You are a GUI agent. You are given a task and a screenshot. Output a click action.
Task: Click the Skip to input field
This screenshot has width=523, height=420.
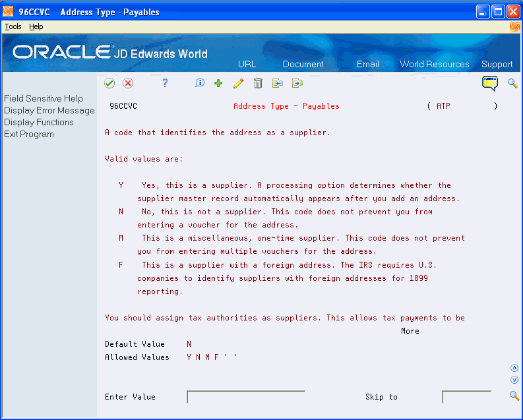[x=466, y=397]
